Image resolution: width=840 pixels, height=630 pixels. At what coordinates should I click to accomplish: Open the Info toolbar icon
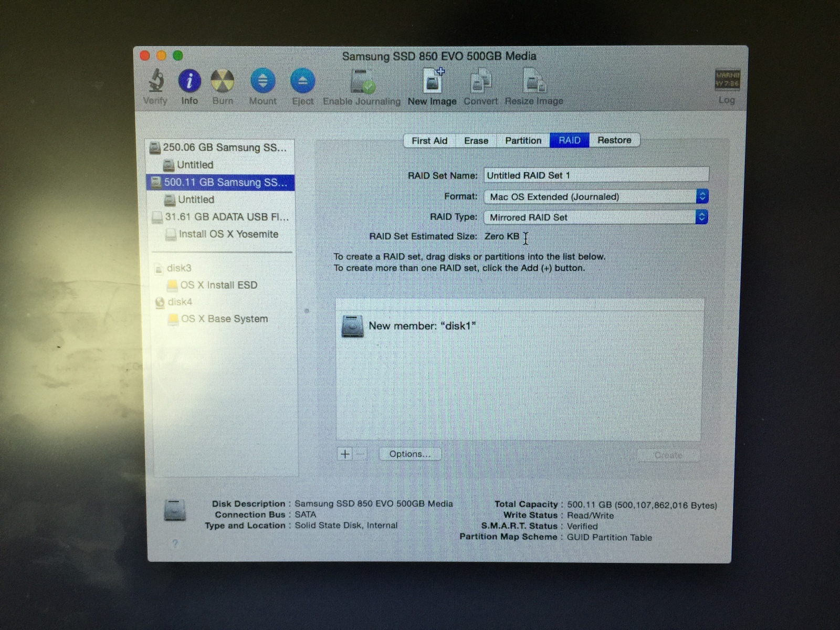[x=190, y=81]
